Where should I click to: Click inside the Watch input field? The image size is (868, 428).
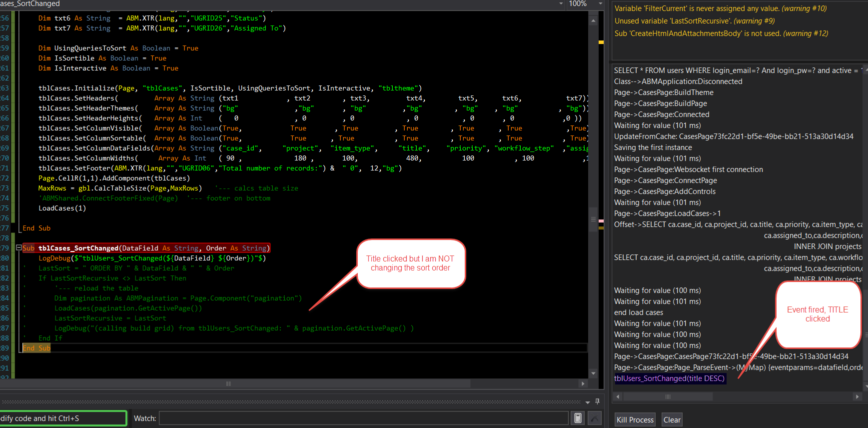[x=363, y=418]
